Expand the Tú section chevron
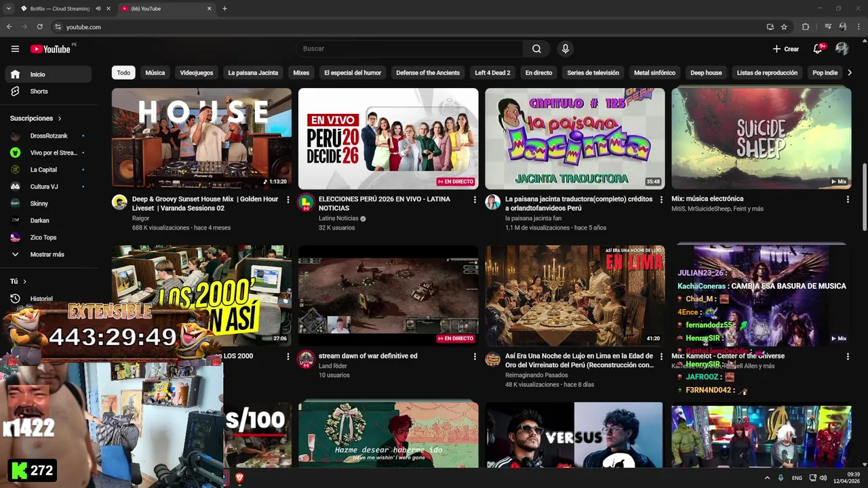Screen dimensions: 868x488 coord(24,281)
